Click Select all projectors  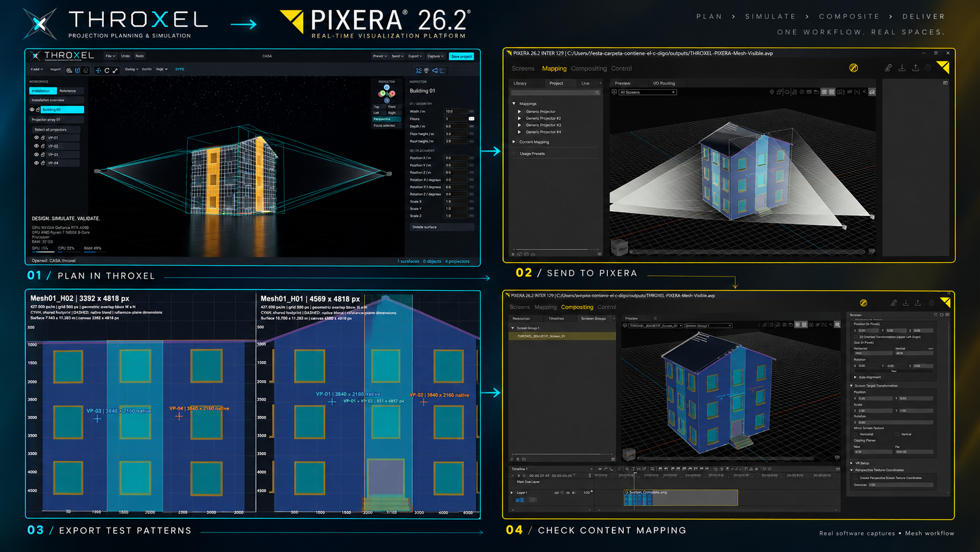[56, 130]
